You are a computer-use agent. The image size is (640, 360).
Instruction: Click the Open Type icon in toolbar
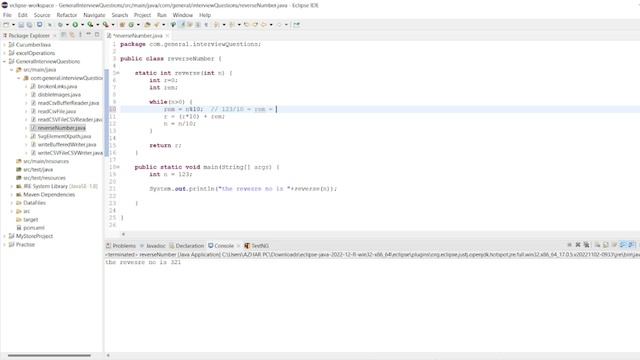147,24
